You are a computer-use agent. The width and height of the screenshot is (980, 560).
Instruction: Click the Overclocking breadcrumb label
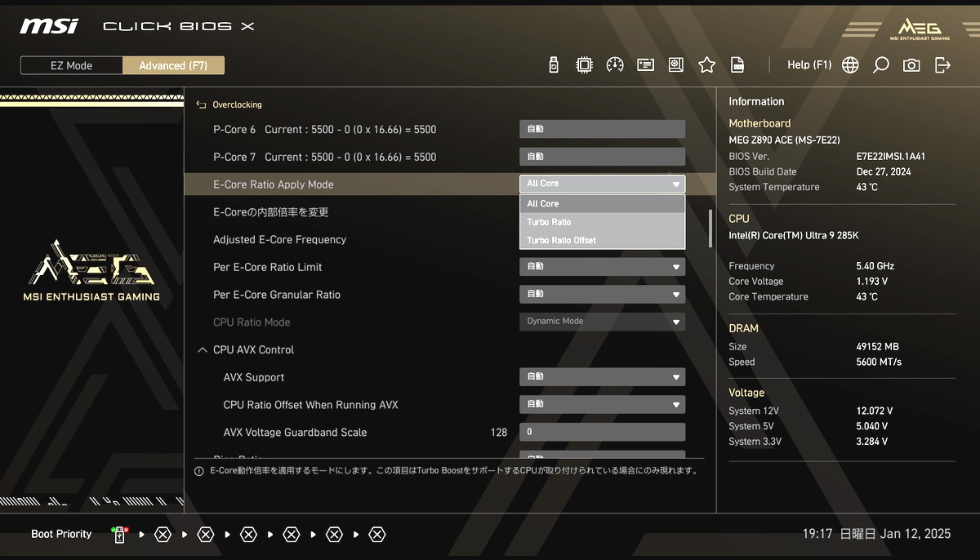tap(237, 104)
